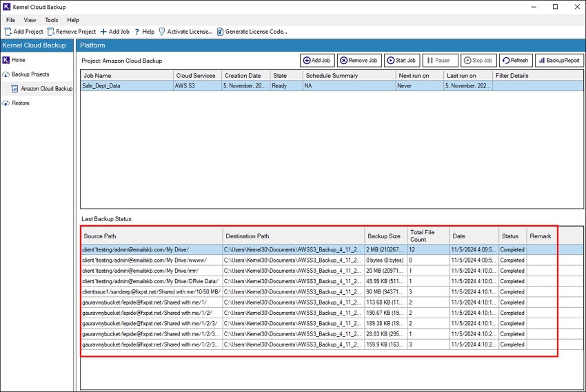The width and height of the screenshot is (586, 392).
Task: Select Amazon Cloud Backup project in the sidebar
Action: coord(46,89)
